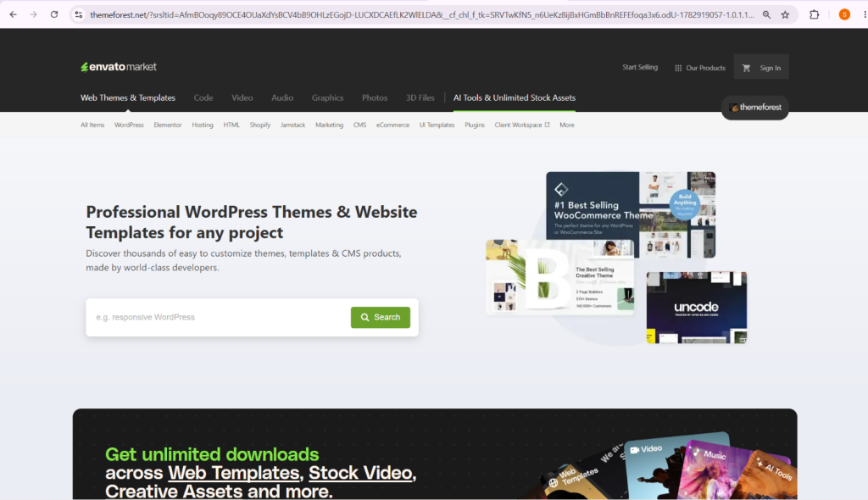Open UI Templates submenu item
Image resolution: width=868 pixels, height=500 pixels.
pos(437,125)
